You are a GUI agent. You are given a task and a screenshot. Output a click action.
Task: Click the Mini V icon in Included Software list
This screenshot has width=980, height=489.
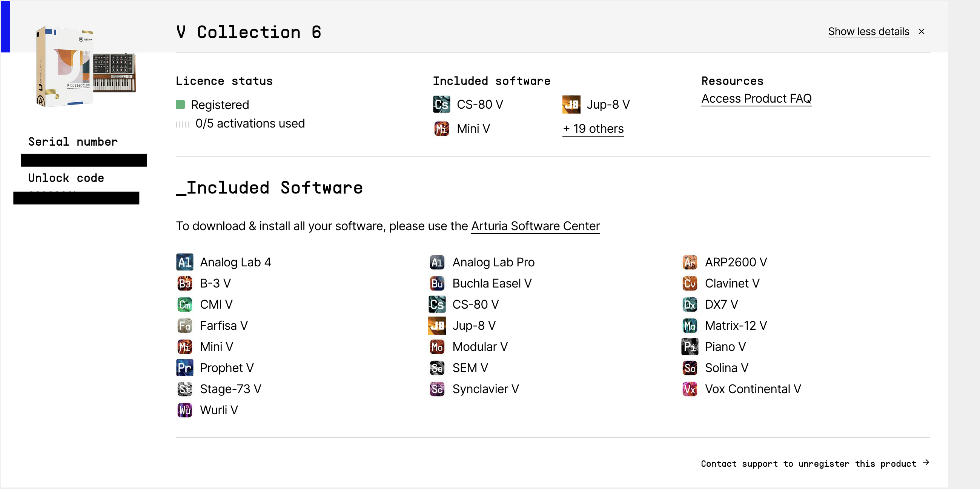click(184, 347)
